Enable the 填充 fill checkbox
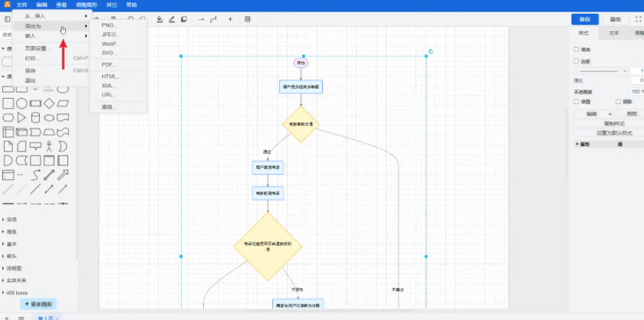 577,50
